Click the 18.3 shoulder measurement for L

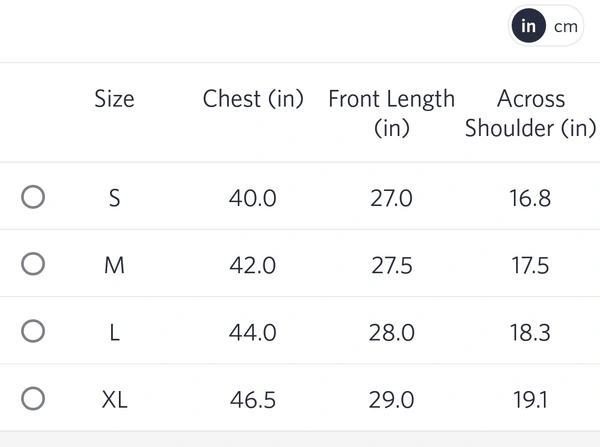click(530, 332)
